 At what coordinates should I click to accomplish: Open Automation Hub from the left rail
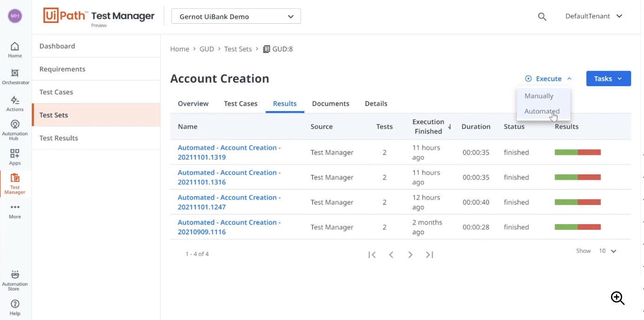pos(15,130)
